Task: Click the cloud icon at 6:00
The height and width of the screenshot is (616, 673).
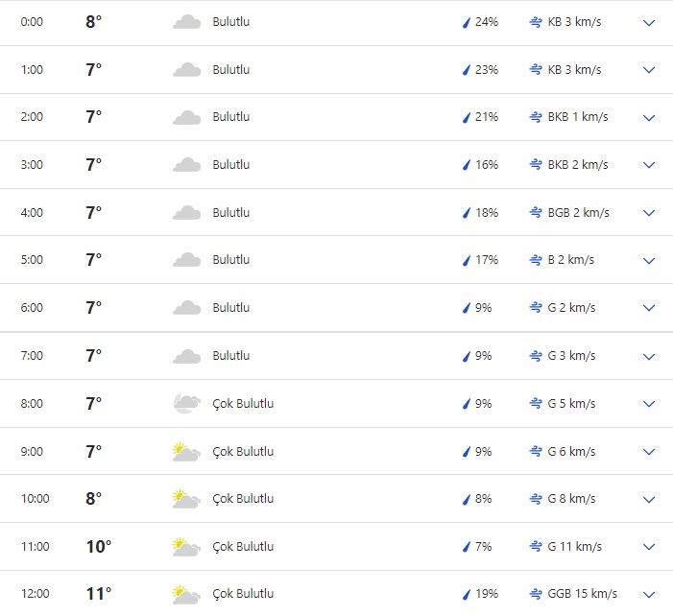Action: (186, 308)
